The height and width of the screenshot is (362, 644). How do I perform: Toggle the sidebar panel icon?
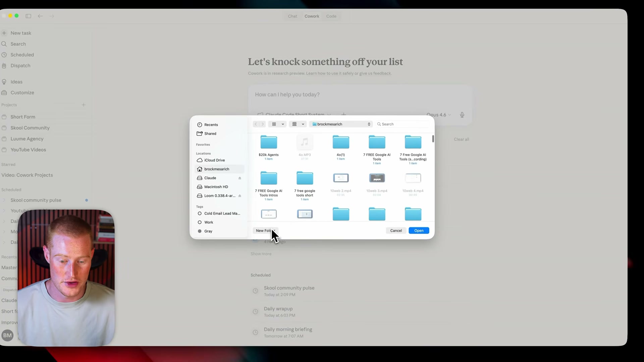29,16
